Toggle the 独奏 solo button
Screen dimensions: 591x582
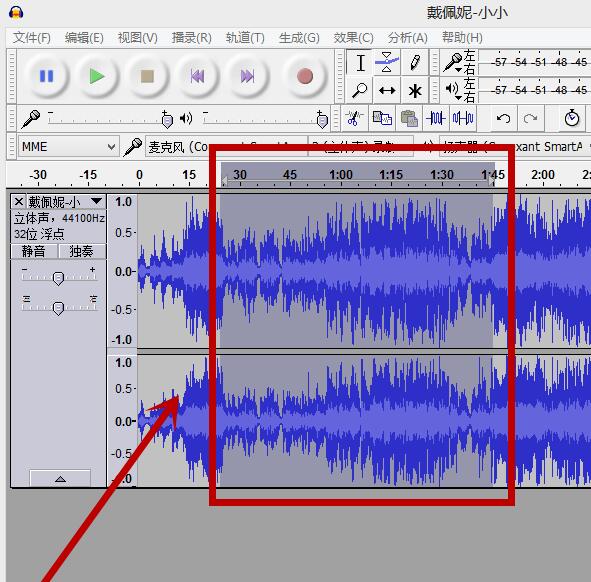coord(82,251)
